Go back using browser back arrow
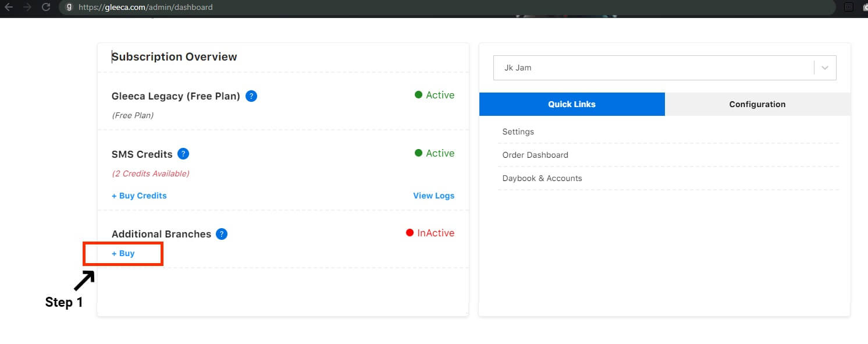Viewport: 868px width, 344px height. coord(9,8)
